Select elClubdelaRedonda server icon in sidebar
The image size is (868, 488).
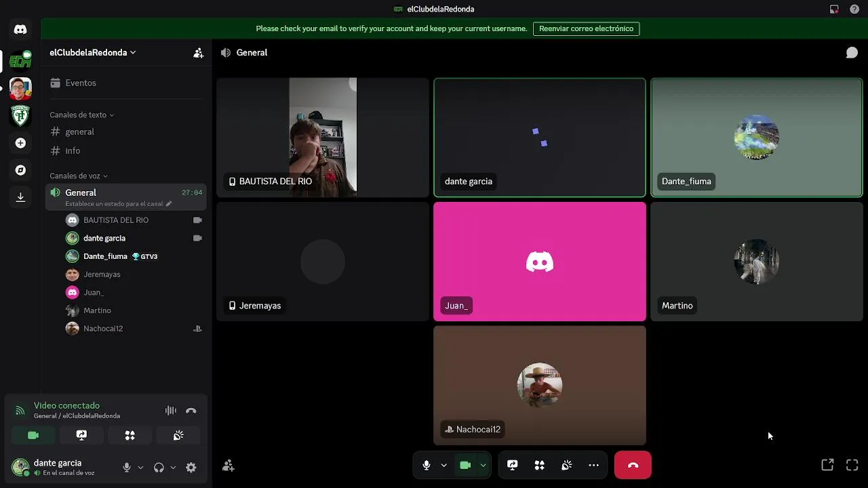[20, 61]
